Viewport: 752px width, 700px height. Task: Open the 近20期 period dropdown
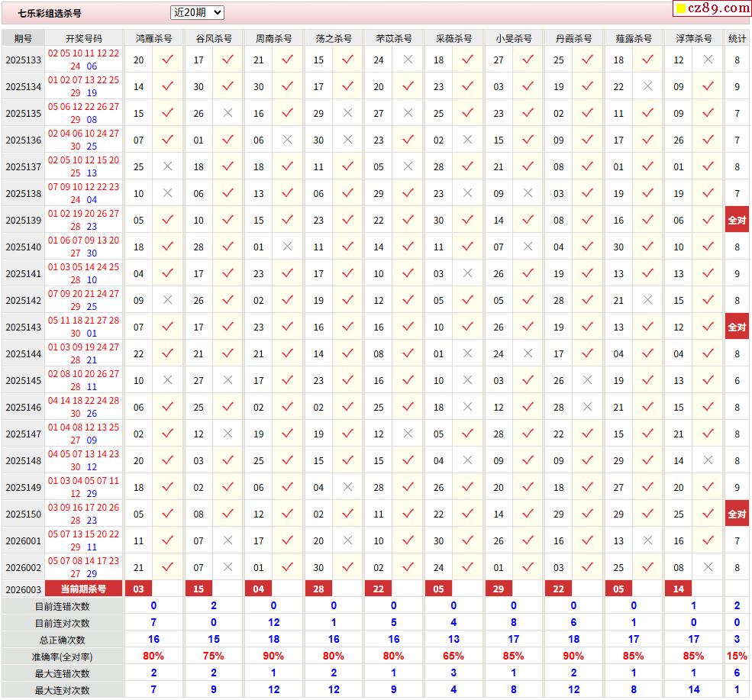tap(197, 12)
